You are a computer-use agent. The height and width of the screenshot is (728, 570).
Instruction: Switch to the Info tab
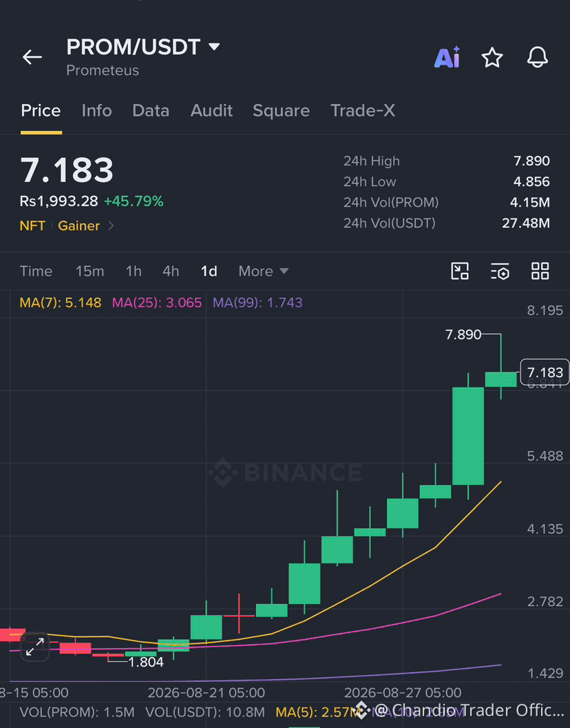96,110
